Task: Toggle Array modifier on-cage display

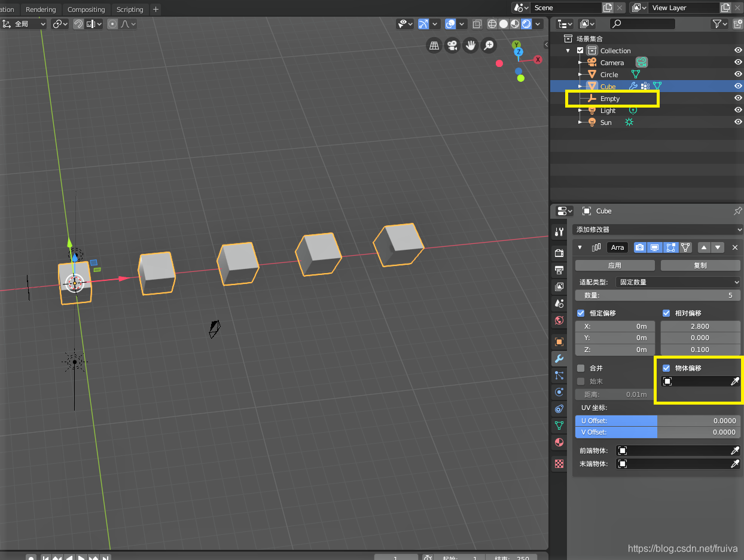Action: [x=685, y=247]
